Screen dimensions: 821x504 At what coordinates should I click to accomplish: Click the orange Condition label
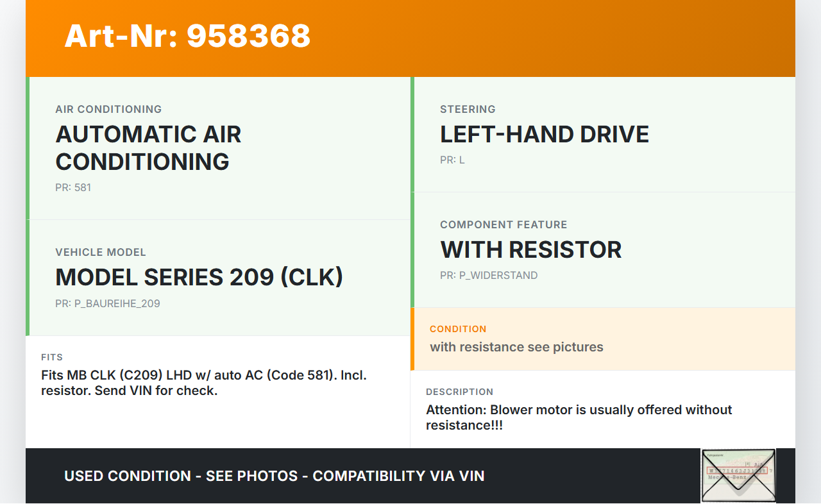click(458, 329)
